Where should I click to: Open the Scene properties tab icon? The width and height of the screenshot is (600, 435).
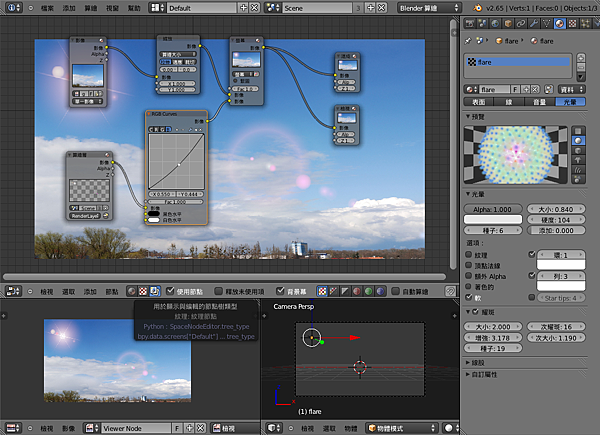click(x=483, y=24)
